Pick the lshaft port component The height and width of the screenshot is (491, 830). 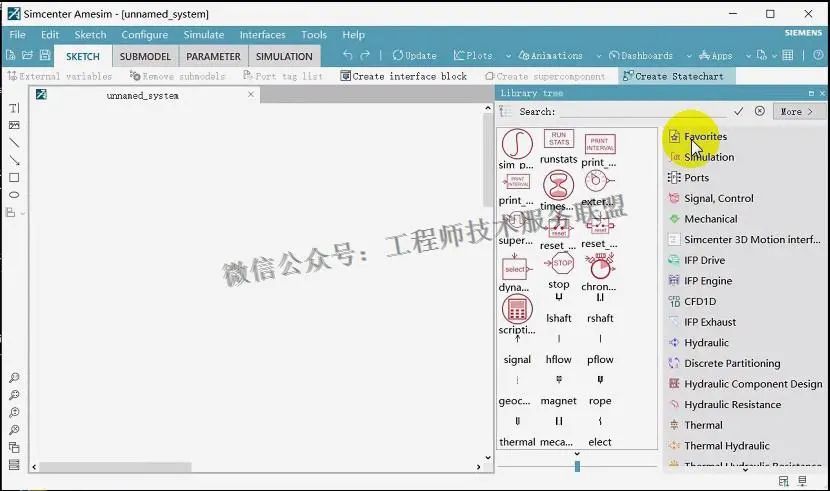point(558,308)
